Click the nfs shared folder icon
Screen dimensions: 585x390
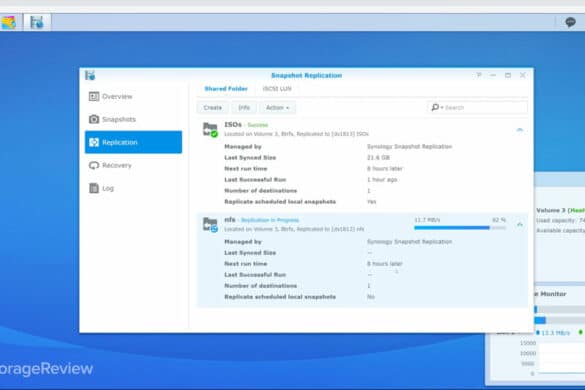pos(210,225)
